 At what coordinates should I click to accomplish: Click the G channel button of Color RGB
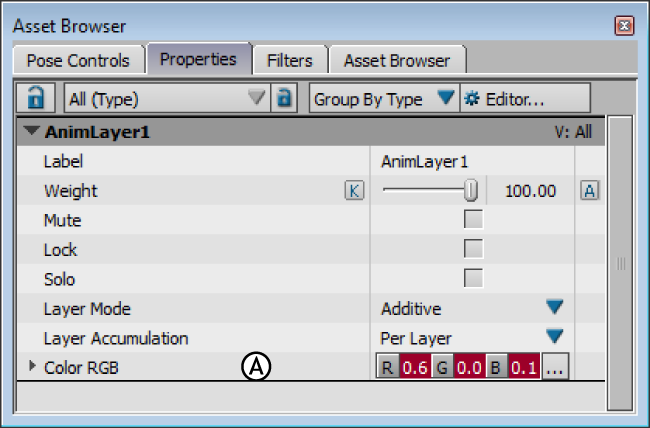tap(441, 368)
